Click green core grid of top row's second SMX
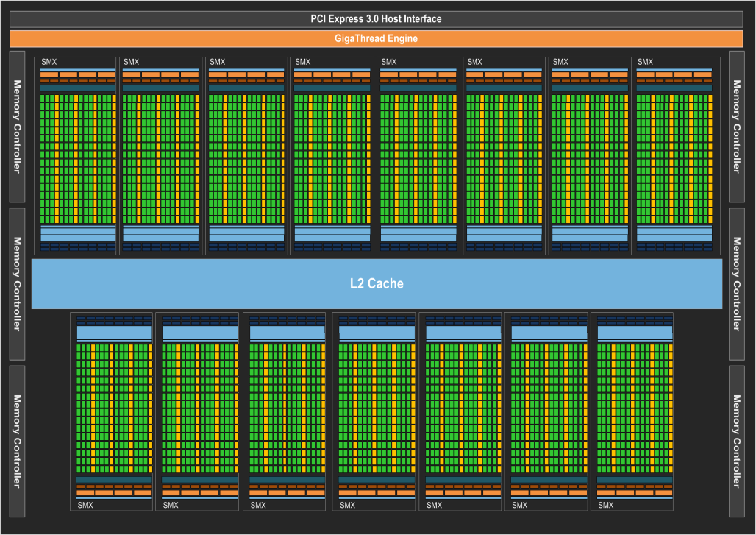 [x=160, y=158]
